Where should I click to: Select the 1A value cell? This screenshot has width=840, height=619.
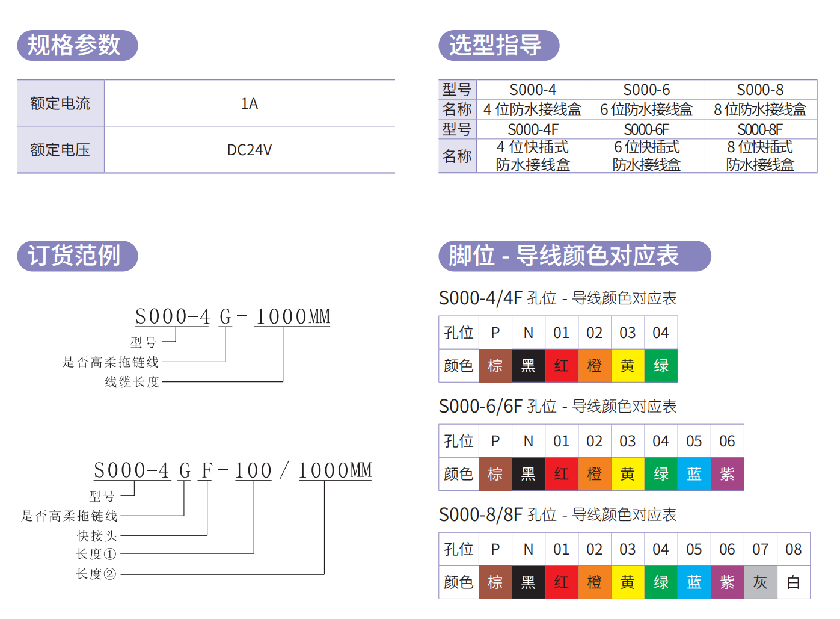click(x=250, y=103)
